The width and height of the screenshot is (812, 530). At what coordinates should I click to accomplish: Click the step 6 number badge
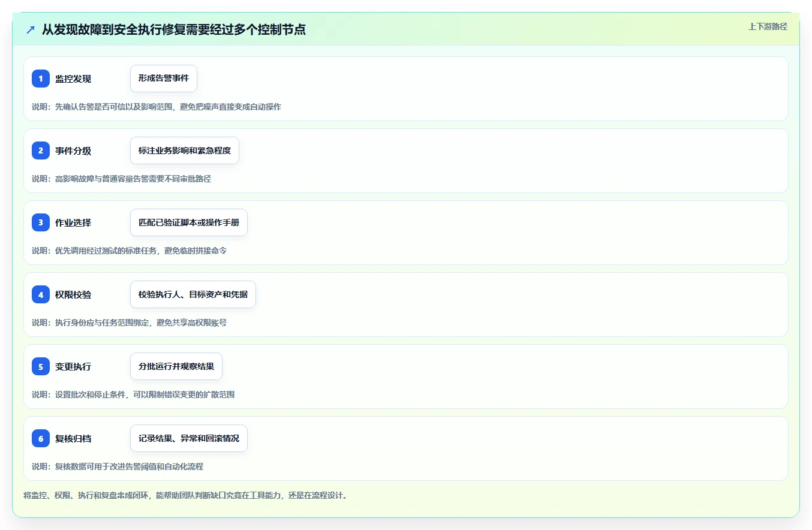coord(41,438)
